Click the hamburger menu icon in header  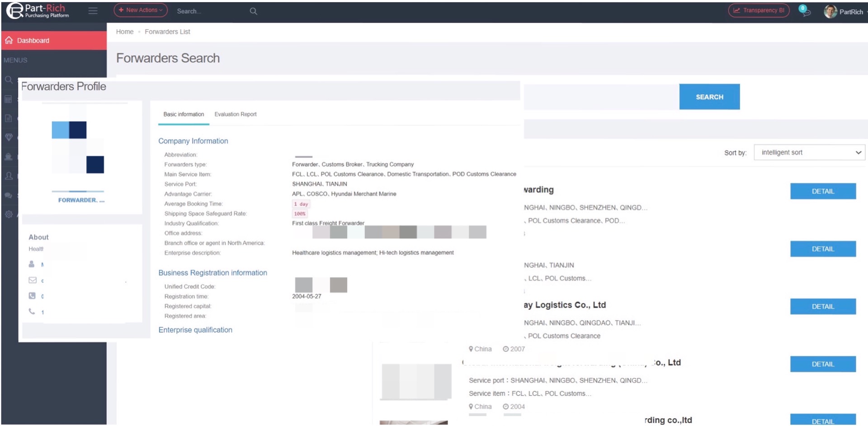tap(93, 11)
